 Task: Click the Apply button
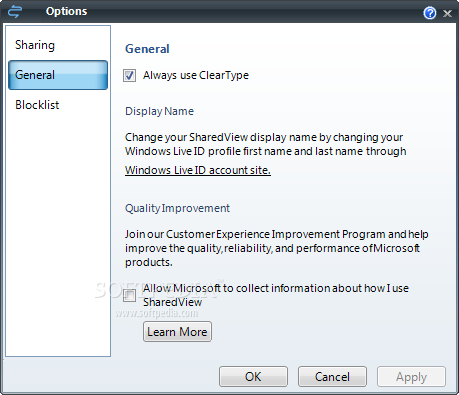[x=411, y=377]
